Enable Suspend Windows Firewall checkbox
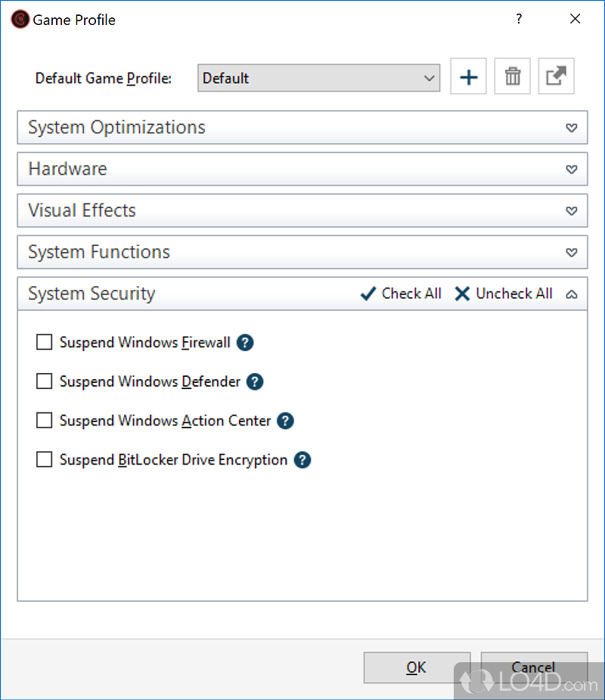 click(44, 343)
